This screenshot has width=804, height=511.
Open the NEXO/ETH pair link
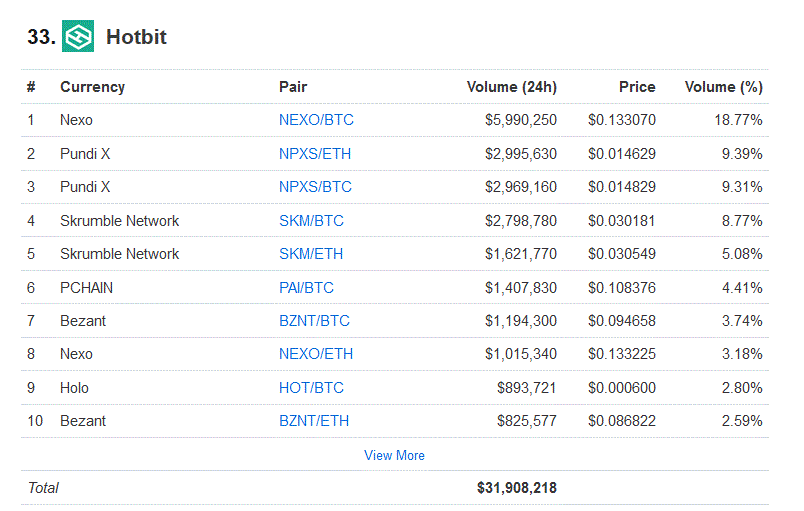(x=316, y=354)
